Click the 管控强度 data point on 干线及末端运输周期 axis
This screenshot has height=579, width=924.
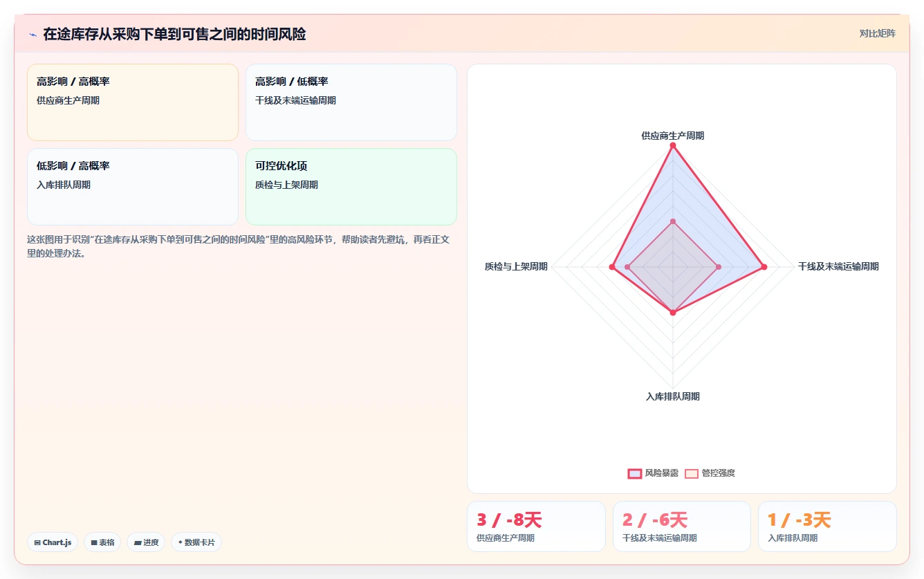pyautogui.click(x=719, y=267)
